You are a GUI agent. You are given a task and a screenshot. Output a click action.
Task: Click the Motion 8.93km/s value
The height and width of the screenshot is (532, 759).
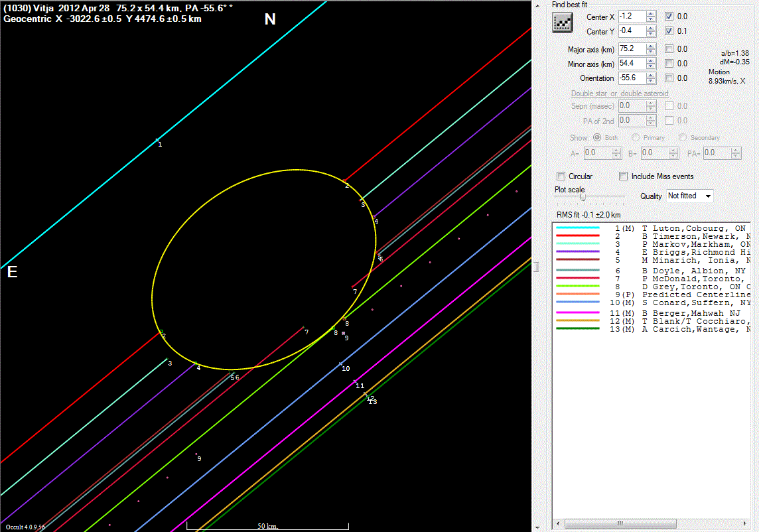[x=727, y=81]
